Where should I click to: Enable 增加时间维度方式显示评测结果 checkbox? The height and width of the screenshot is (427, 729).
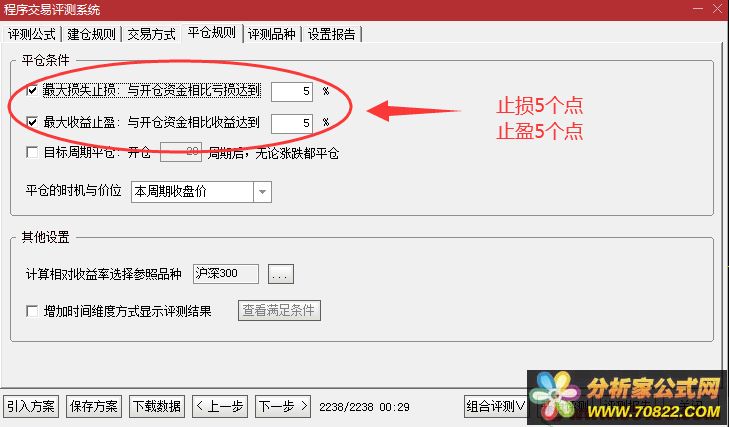coord(32,311)
